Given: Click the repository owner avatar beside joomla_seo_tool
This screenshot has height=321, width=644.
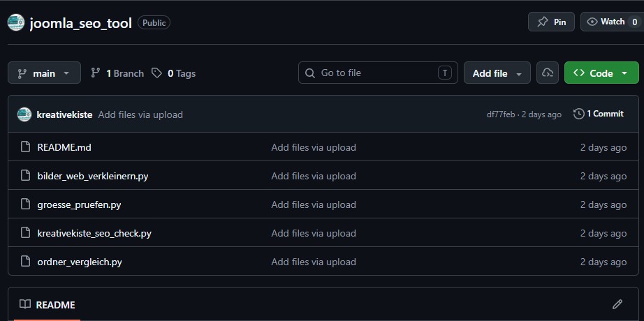Looking at the screenshot, I should pyautogui.click(x=16, y=22).
